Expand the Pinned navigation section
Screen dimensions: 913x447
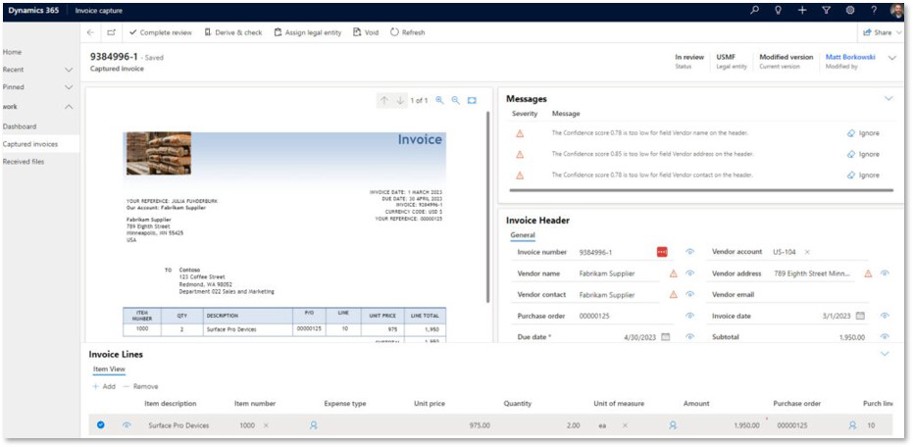tap(69, 87)
